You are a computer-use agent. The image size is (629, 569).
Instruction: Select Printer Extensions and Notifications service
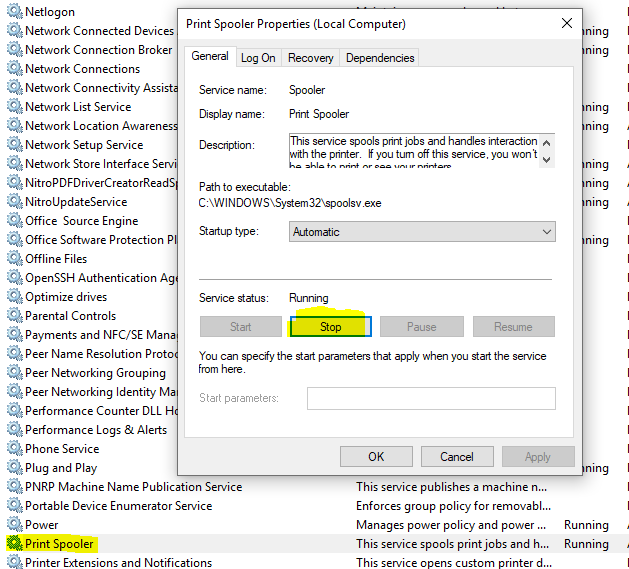118,562
